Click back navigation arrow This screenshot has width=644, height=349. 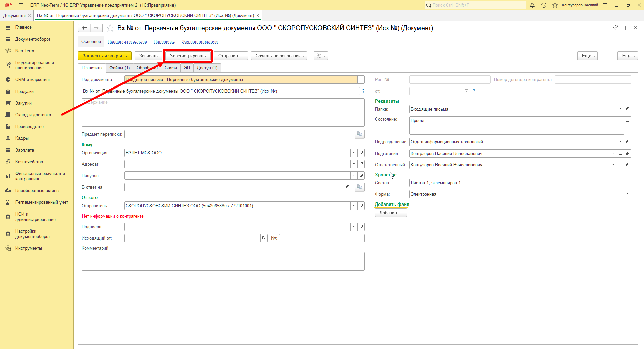[x=84, y=28]
